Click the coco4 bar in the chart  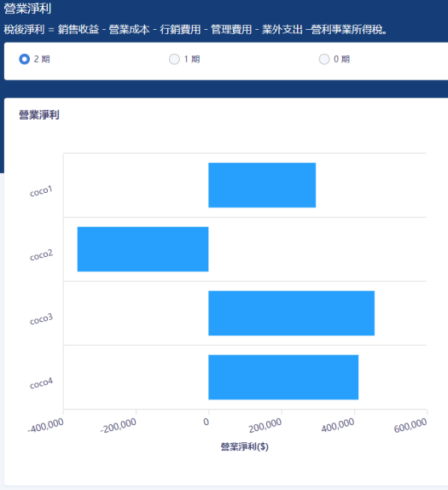(283, 377)
